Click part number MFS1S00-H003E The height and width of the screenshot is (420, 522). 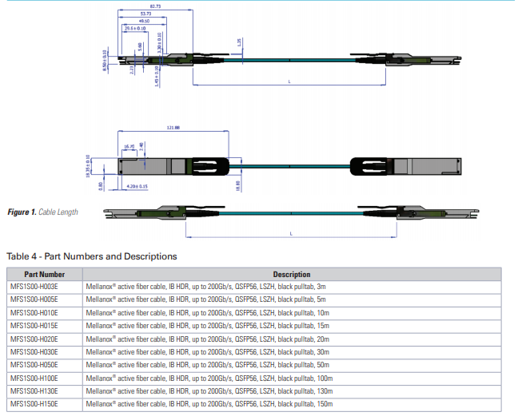[x=34, y=286]
